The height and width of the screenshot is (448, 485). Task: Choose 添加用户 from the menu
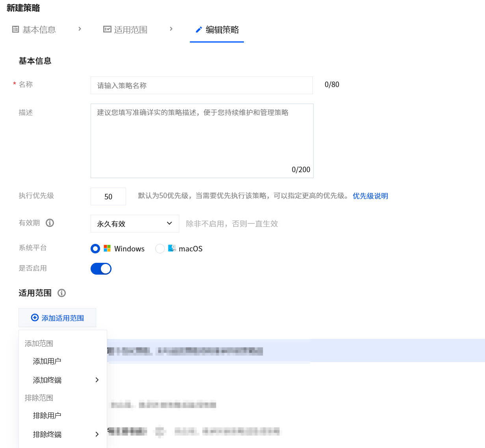coord(47,361)
